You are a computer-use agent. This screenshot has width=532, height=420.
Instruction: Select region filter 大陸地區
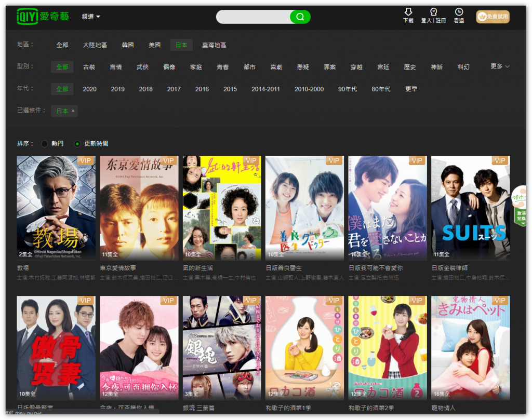[95, 45]
